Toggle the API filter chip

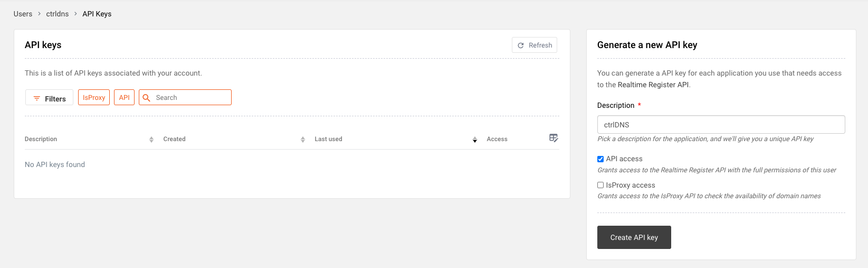coord(125,97)
